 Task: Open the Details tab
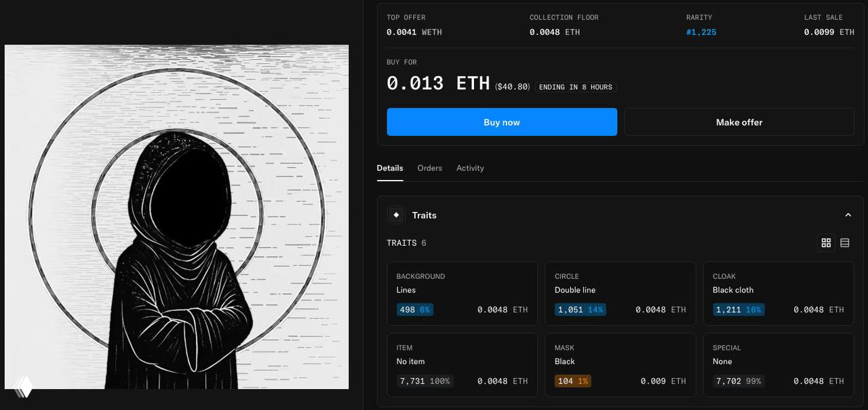pyautogui.click(x=390, y=168)
